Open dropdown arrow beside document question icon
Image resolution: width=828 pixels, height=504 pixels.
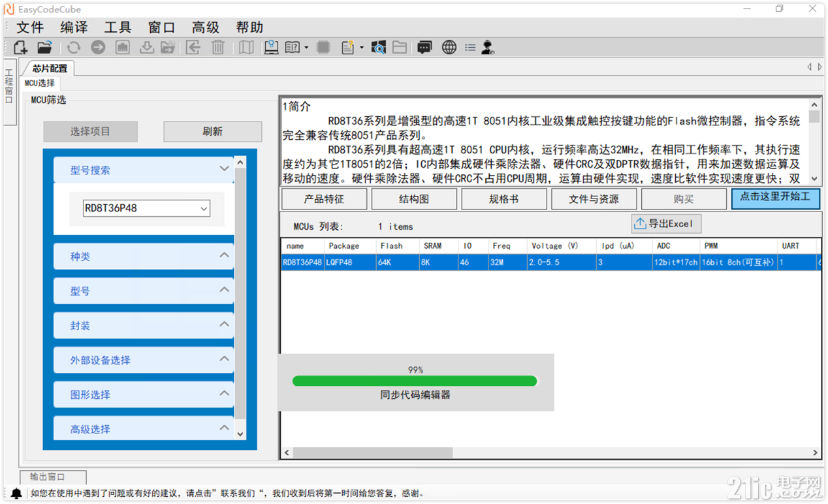coord(361,48)
